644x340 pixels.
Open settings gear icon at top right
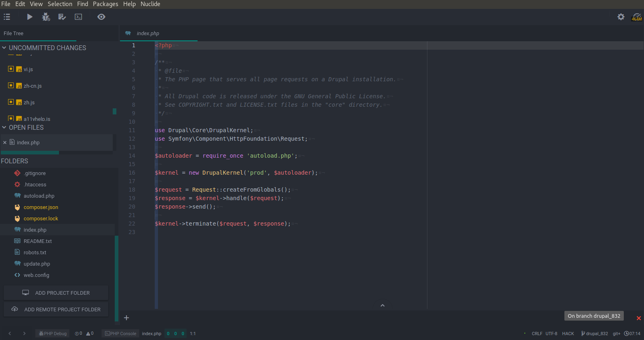click(621, 17)
